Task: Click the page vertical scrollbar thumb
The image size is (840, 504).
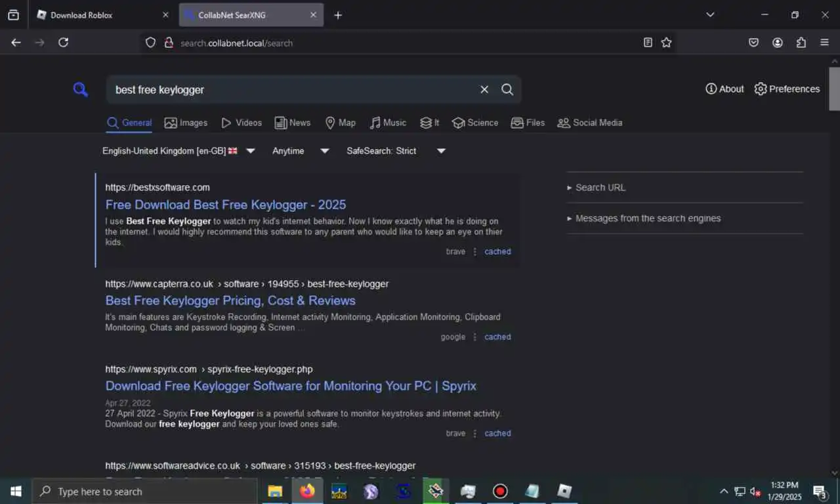Action: [835, 89]
